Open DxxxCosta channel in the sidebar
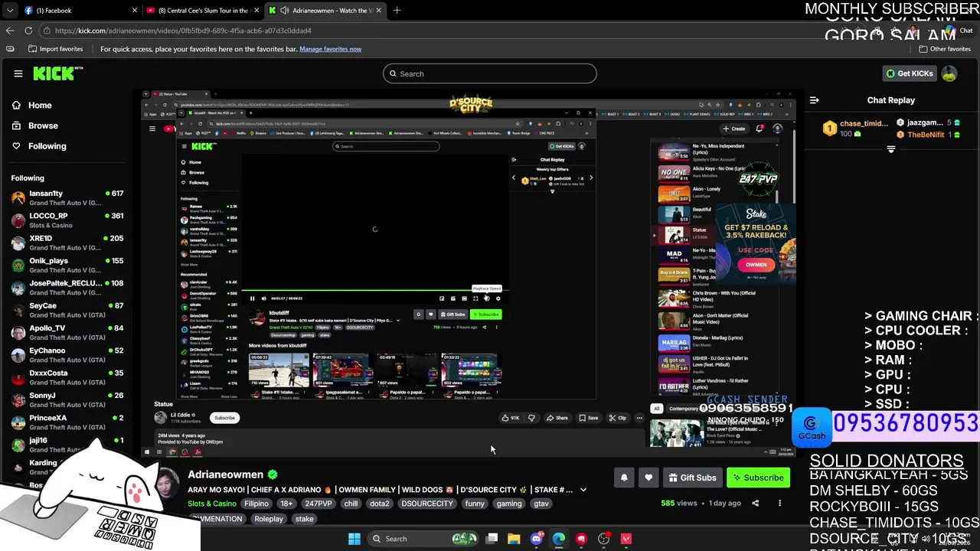 point(67,377)
